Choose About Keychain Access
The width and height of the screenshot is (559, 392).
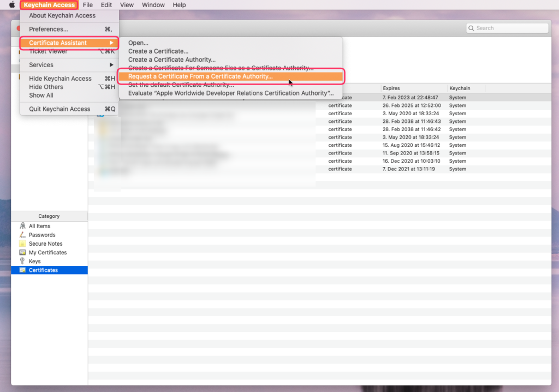[69, 16]
